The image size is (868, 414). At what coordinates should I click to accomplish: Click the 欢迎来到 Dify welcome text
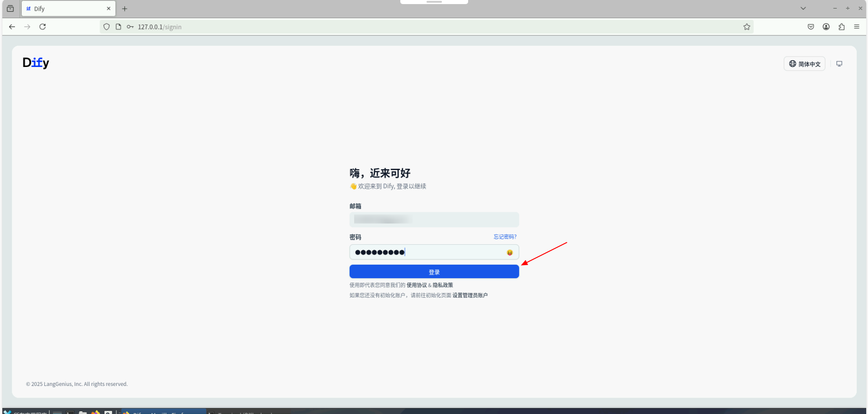[388, 186]
